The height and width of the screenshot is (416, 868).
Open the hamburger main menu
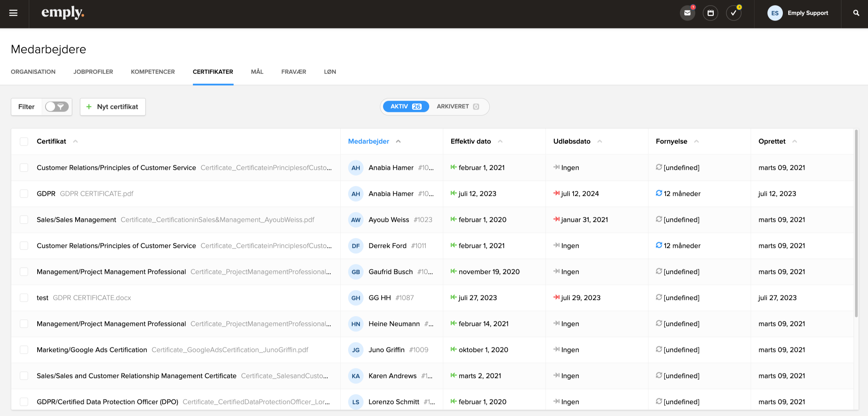(x=13, y=13)
